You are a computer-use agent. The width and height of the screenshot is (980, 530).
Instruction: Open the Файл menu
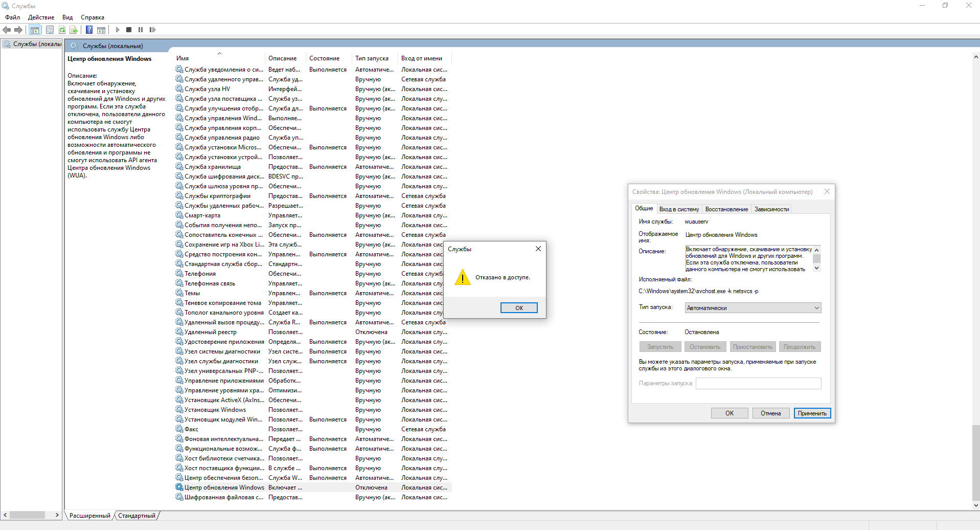[x=13, y=17]
